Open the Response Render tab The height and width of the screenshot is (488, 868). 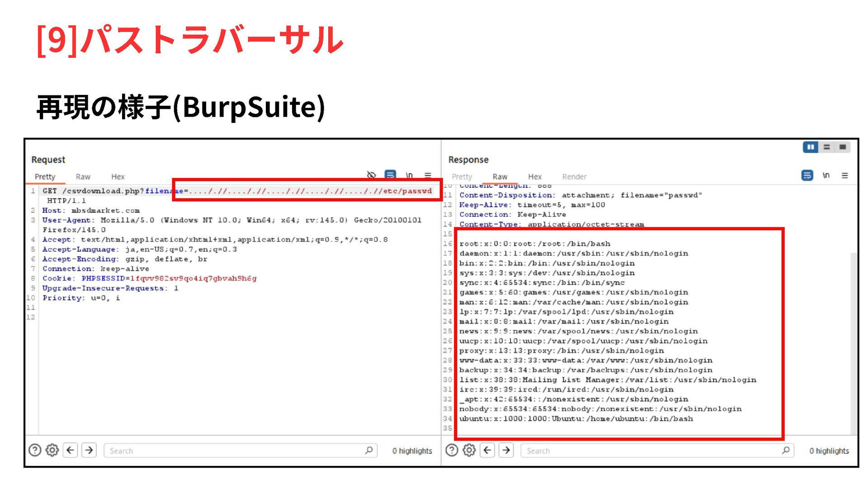tap(574, 177)
